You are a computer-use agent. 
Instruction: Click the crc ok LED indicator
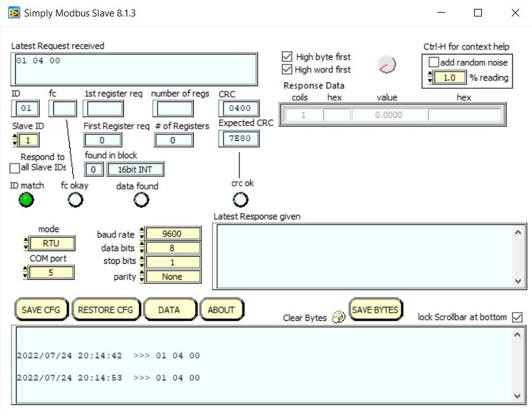click(x=240, y=200)
